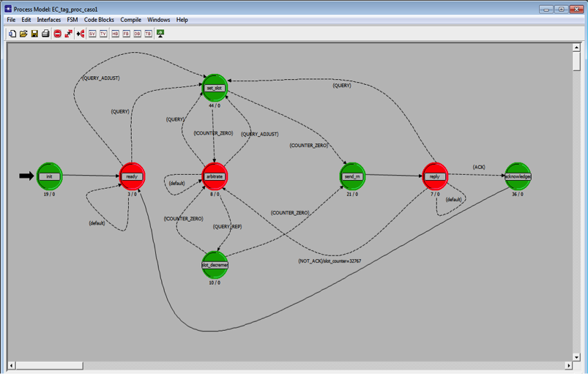The height and width of the screenshot is (374, 588).
Task: Select the set_slot state node
Action: tap(215, 88)
